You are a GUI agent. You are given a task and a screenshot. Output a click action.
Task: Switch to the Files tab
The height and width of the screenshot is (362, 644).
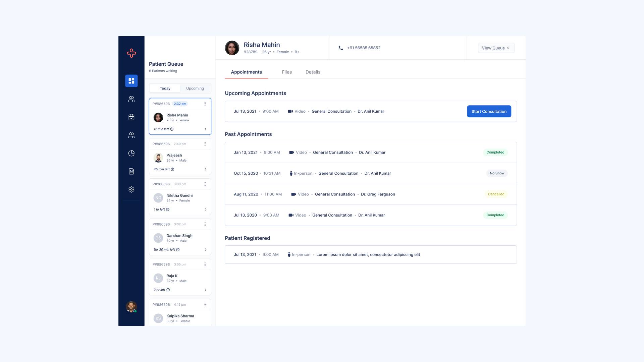tap(287, 72)
